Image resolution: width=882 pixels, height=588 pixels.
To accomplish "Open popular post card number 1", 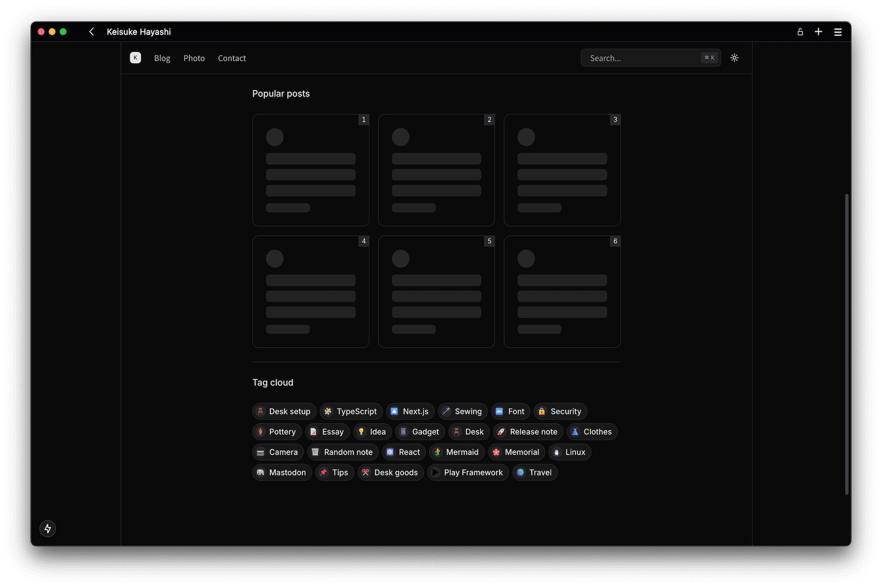I will 311,170.
